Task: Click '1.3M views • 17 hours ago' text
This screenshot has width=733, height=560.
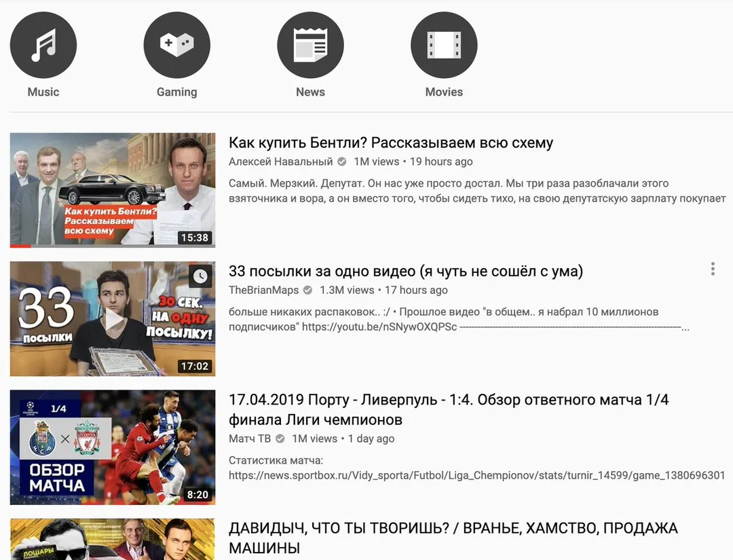Action: click(x=383, y=291)
